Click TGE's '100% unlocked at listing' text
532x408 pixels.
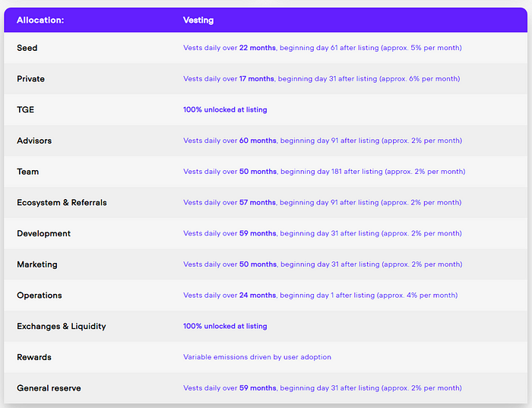coord(225,109)
